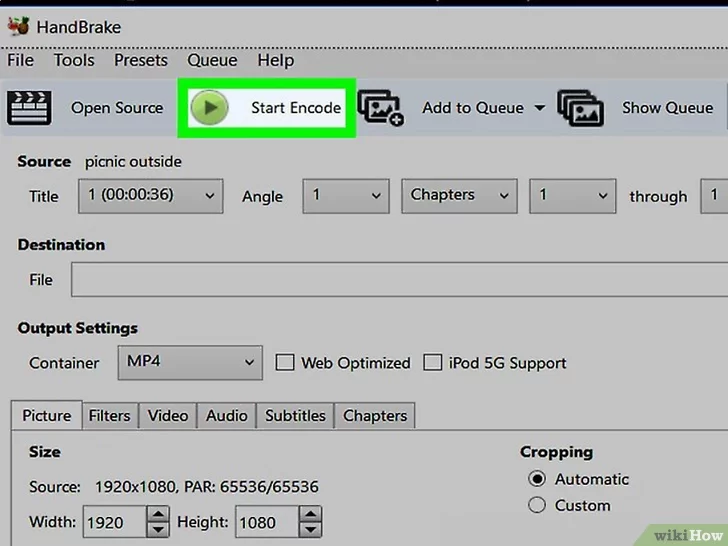Open the File menu
The height and width of the screenshot is (546, 728).
(x=20, y=60)
